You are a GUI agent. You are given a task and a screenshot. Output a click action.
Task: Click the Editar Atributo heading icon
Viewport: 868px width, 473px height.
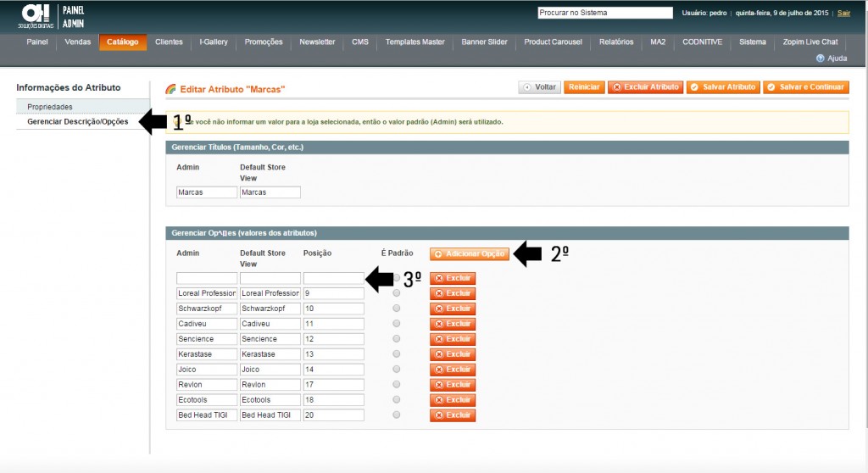(170, 89)
